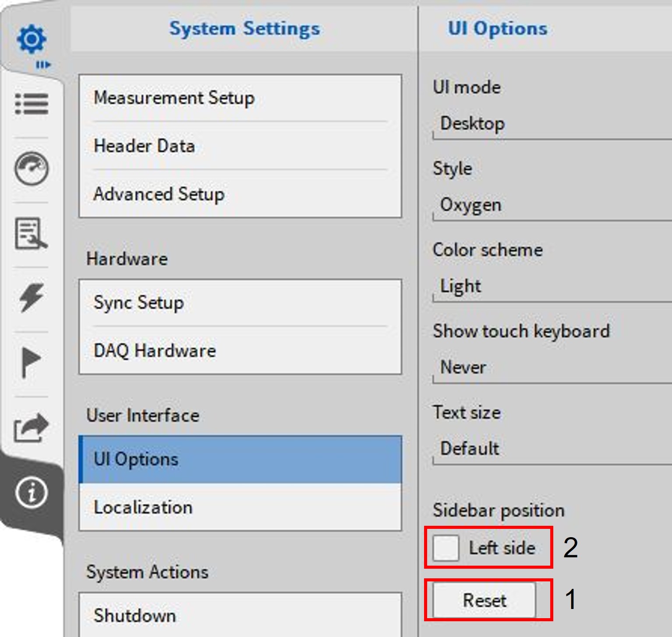Select Measurement Setup menu entry
This screenshot has height=637, width=672.
click(x=240, y=98)
